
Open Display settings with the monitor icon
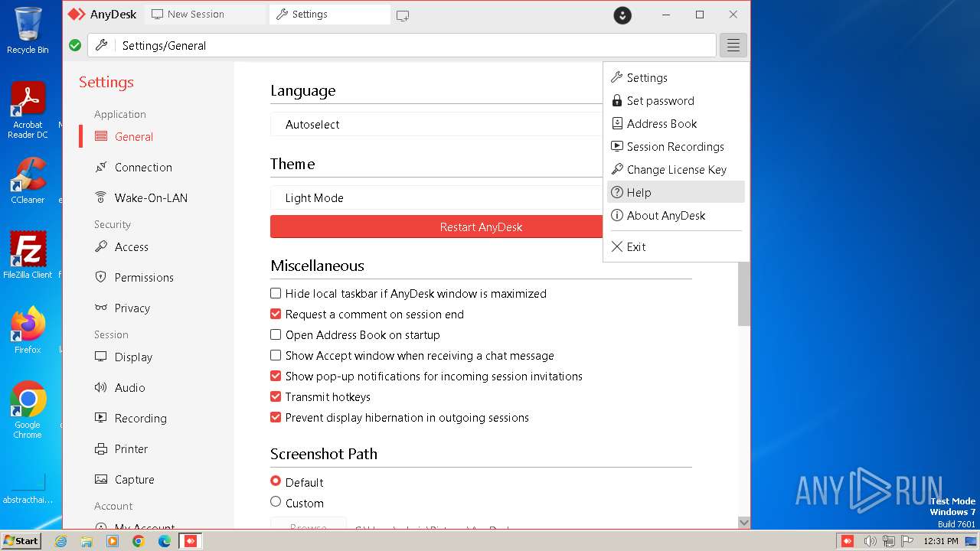click(101, 357)
